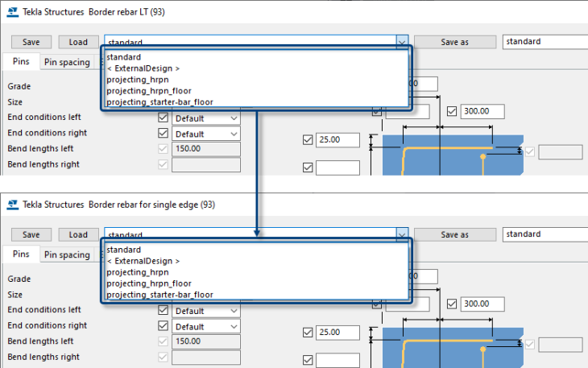Open End conditions right Default dropdown in Border rebar LT
The image size is (588, 368).
(206, 134)
